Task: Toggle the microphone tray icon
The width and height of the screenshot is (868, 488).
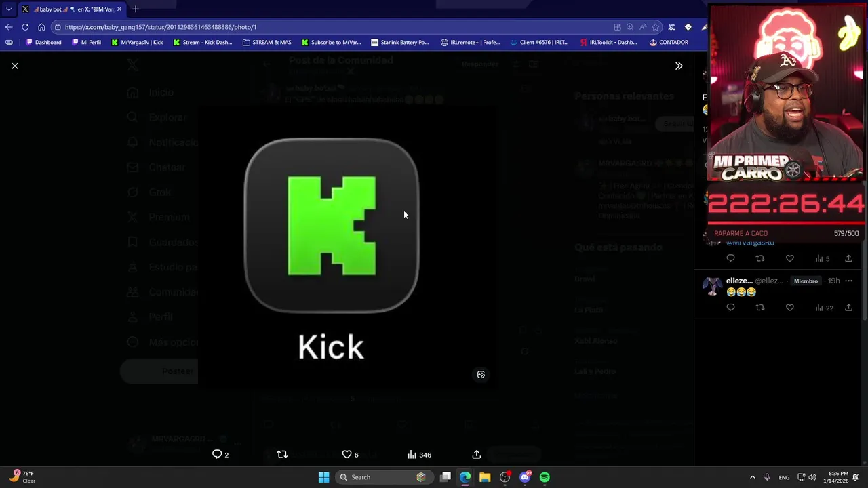Action: [767, 477]
